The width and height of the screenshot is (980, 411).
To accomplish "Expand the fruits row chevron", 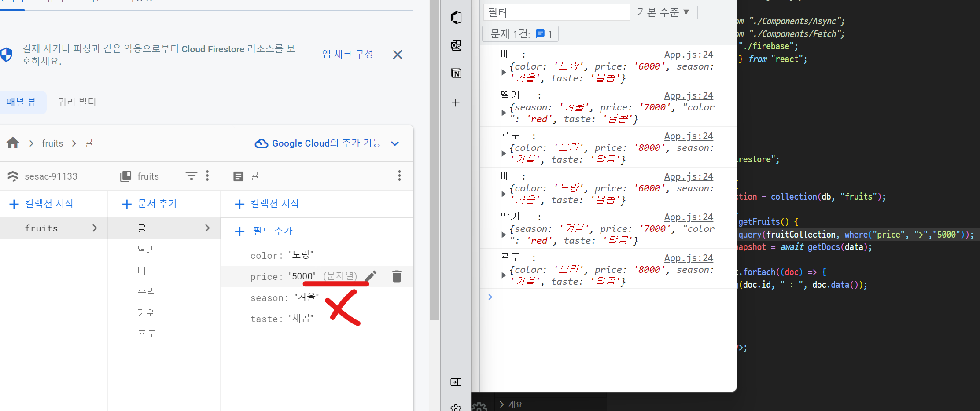I will coord(95,228).
